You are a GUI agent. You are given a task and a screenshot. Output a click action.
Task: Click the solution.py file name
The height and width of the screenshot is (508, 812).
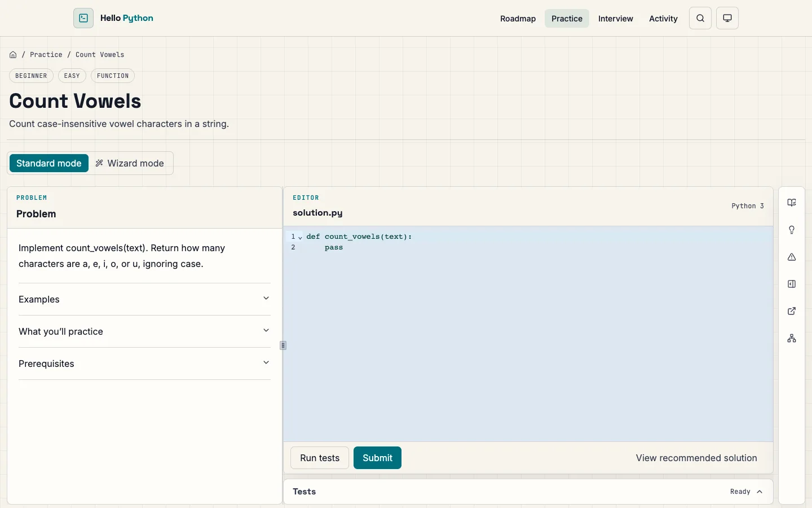[317, 213]
